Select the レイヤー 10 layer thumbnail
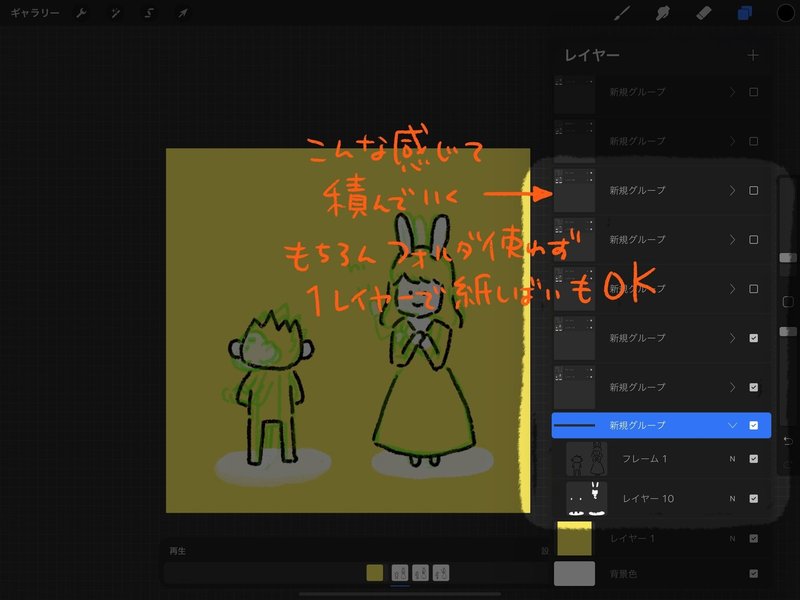This screenshot has width=800, height=600. pyautogui.click(x=586, y=498)
